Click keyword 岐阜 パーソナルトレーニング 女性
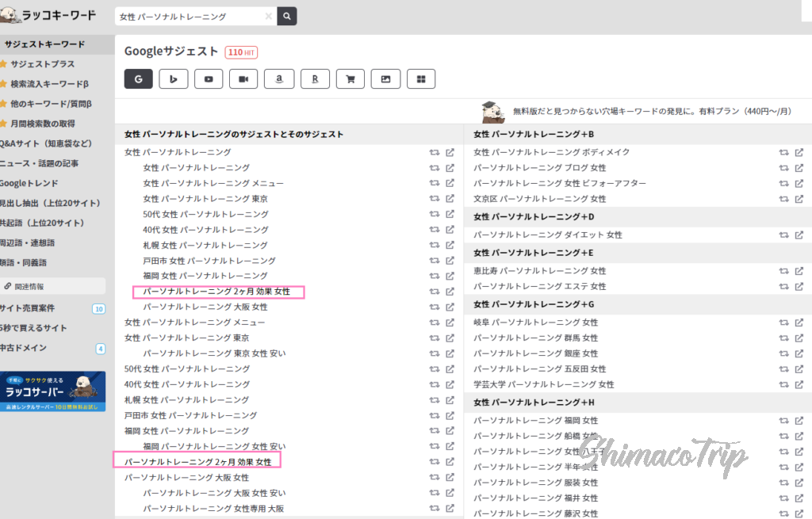The height and width of the screenshot is (519, 812). (536, 322)
